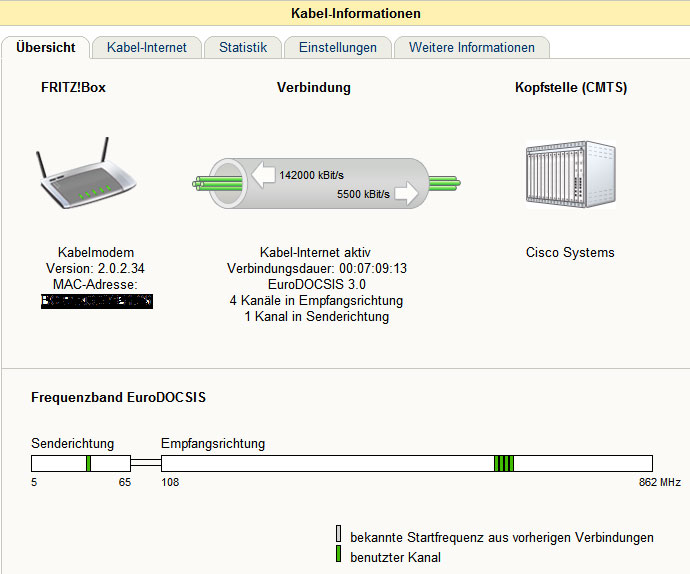The height and width of the screenshot is (574, 690).
Task: Open the Weitere Informationen tab
Action: (472, 47)
